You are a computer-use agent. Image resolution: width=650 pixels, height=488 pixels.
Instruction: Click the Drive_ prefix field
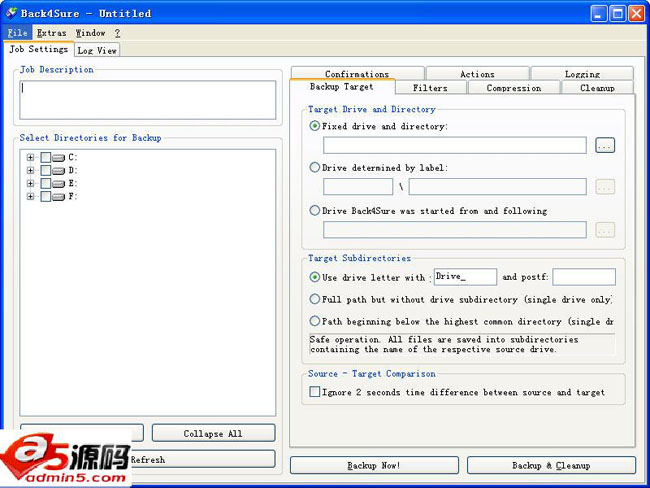coord(465,277)
